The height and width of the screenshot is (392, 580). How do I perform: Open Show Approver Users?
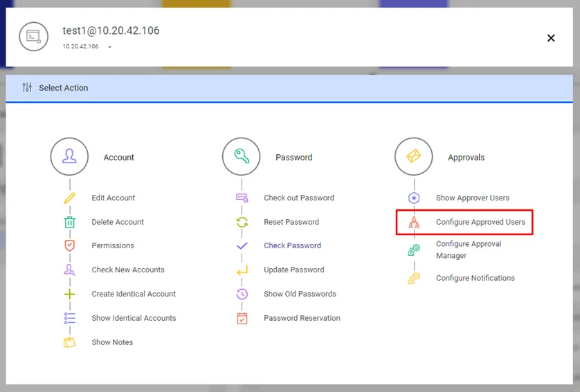[472, 198]
